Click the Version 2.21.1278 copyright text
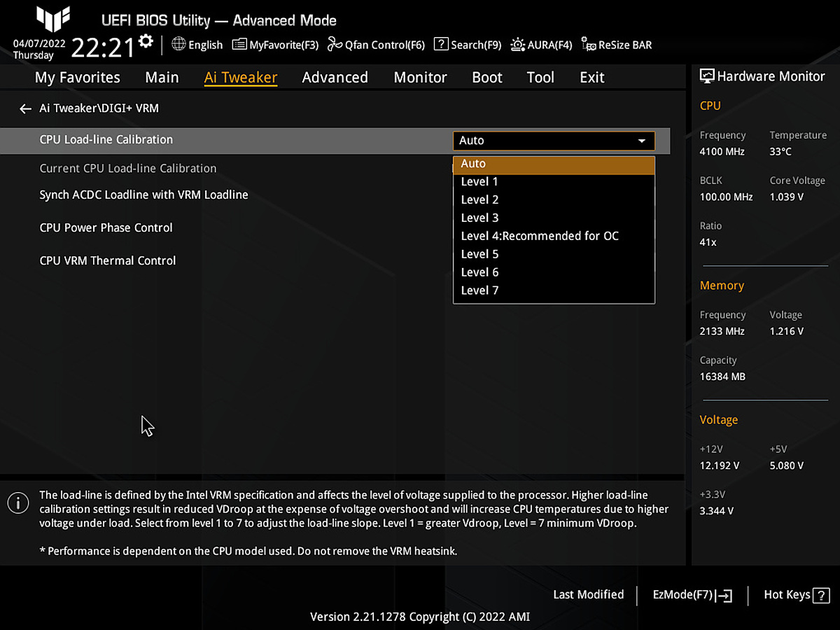This screenshot has width=840, height=630. (420, 617)
